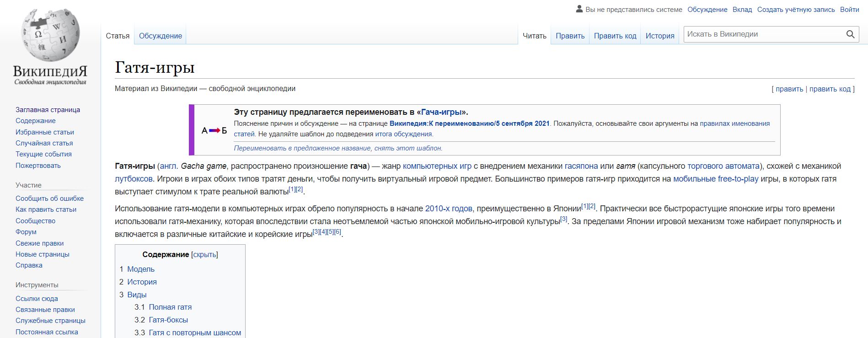Jump to subsection 3.1 Полная гатя
The image size is (868, 338).
(x=170, y=307)
